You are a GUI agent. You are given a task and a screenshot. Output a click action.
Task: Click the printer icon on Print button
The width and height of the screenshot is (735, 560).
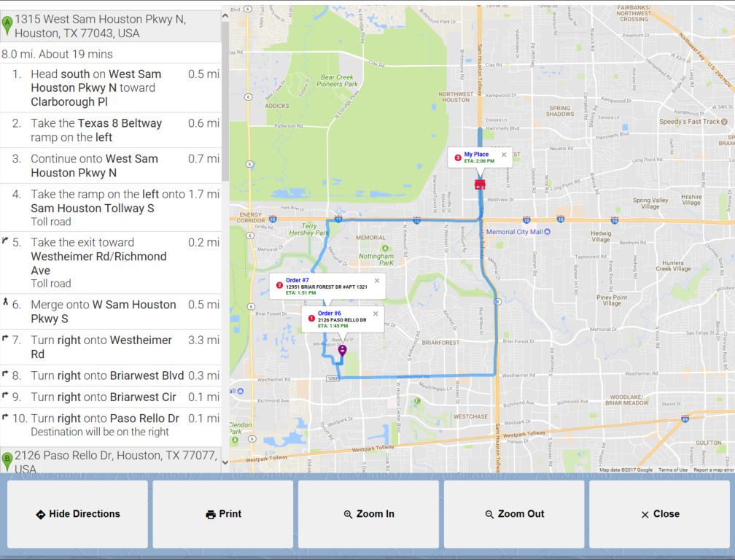[211, 515]
